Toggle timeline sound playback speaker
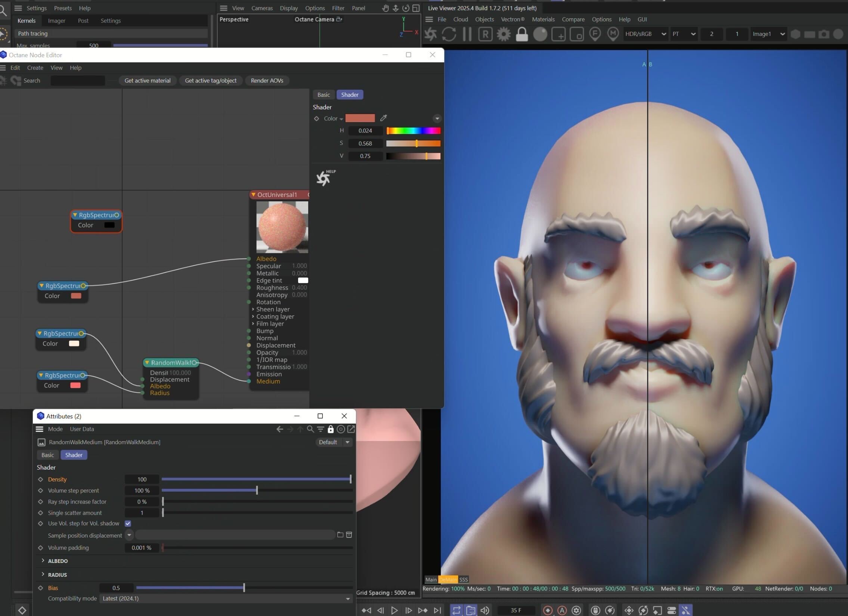This screenshot has height=616, width=848. pos(485,610)
